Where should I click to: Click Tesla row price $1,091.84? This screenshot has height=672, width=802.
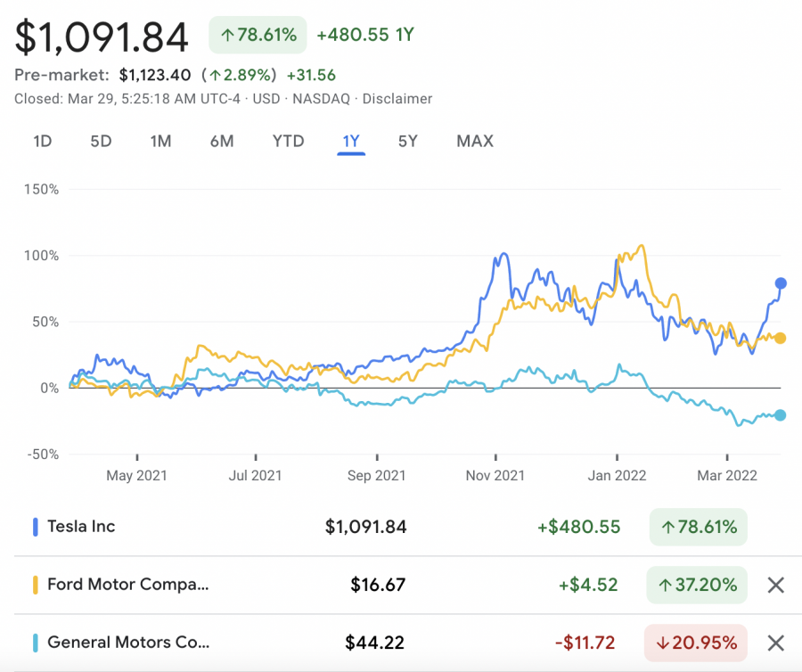coord(365,527)
